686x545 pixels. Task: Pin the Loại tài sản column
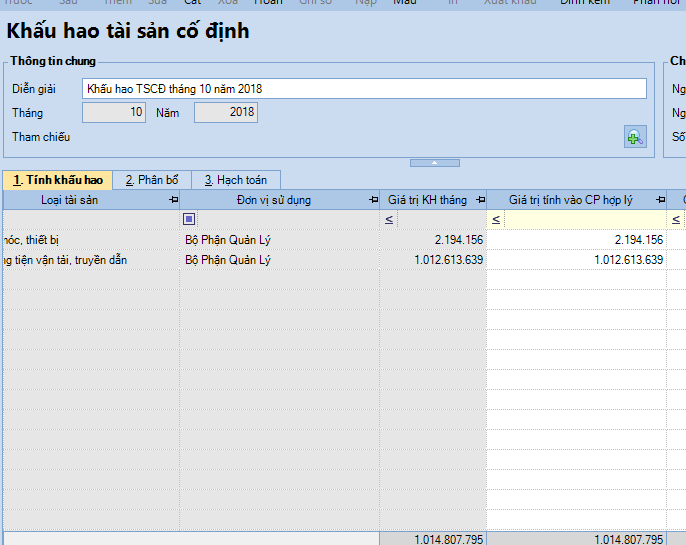pyautogui.click(x=173, y=200)
